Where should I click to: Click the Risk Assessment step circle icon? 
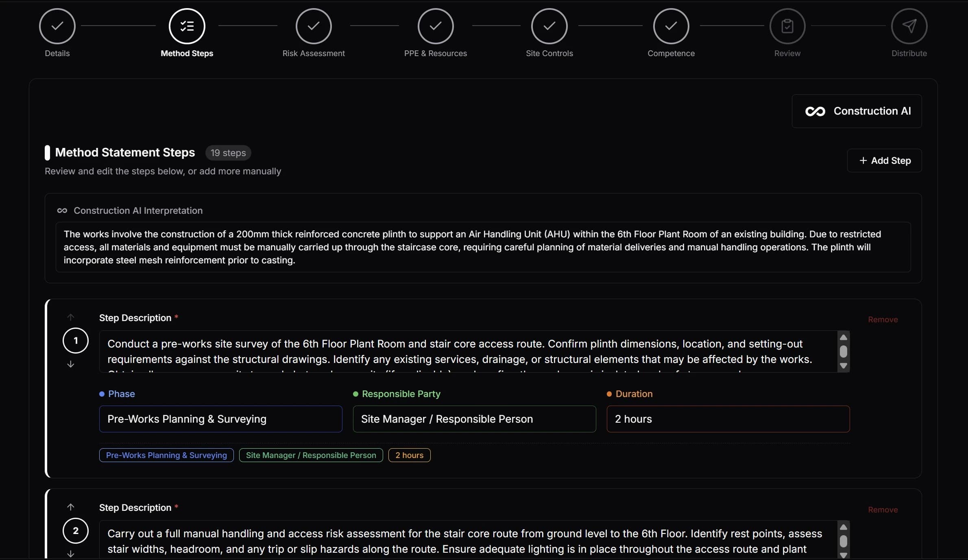[314, 26]
